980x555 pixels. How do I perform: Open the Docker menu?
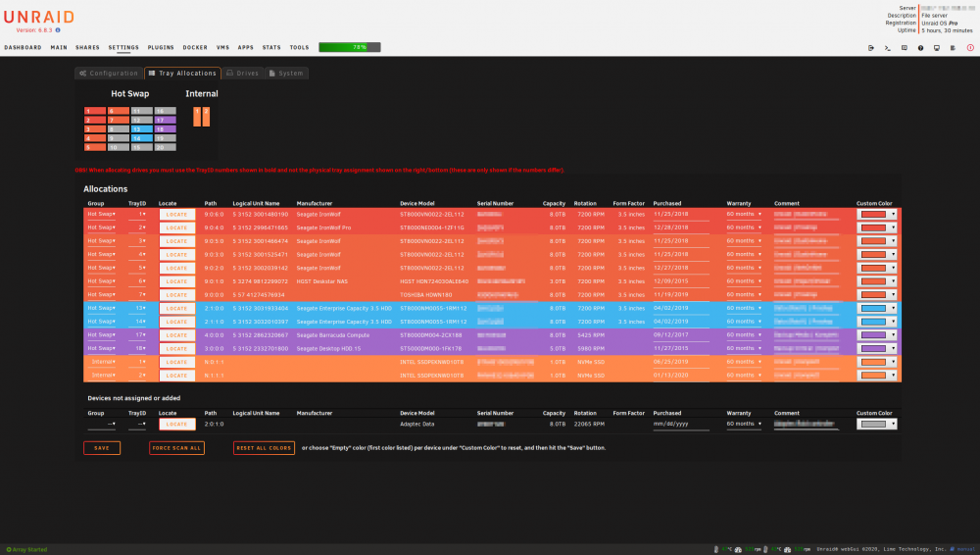(195, 47)
